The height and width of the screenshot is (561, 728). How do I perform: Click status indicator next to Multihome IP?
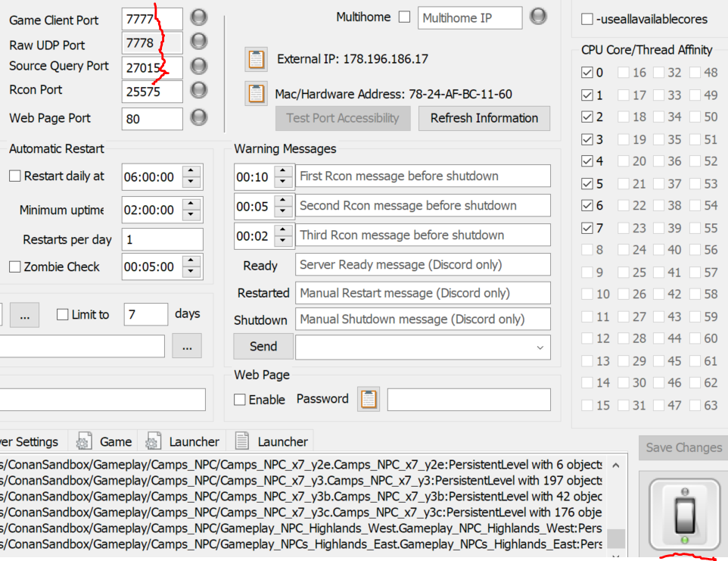tap(539, 16)
